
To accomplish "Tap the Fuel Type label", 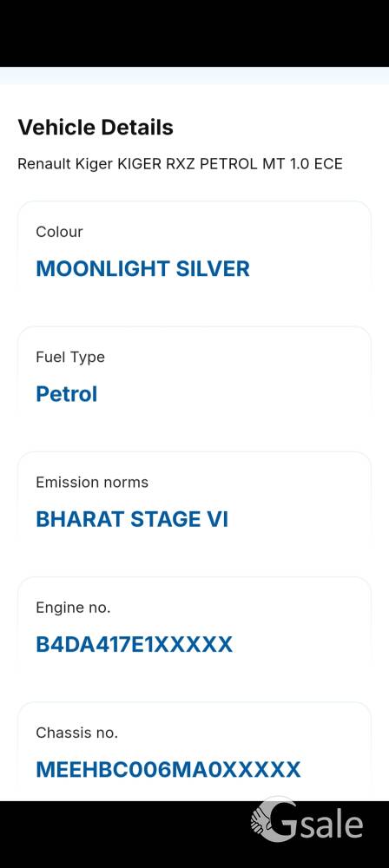I will tap(70, 357).
